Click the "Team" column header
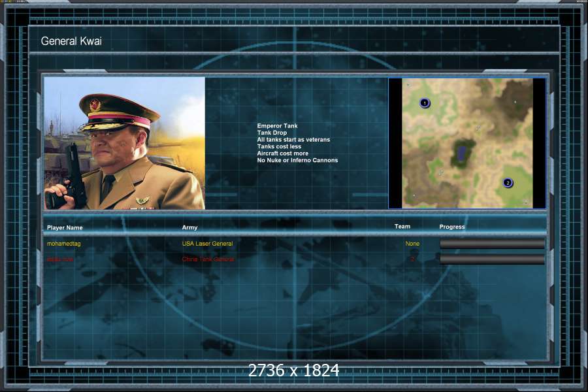 [402, 226]
